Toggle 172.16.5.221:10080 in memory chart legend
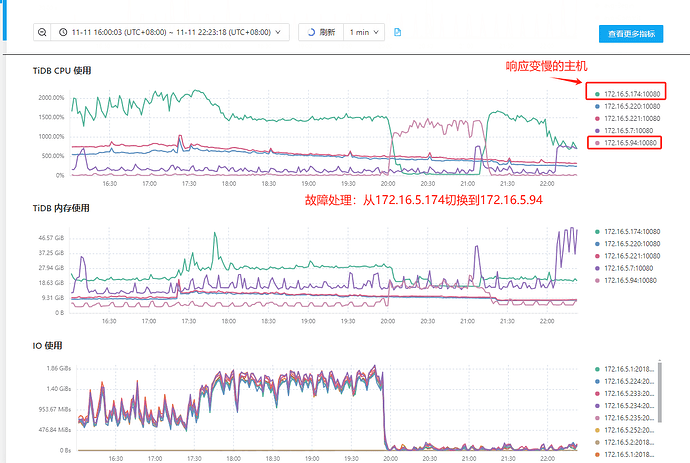690x463 pixels. coord(628,256)
